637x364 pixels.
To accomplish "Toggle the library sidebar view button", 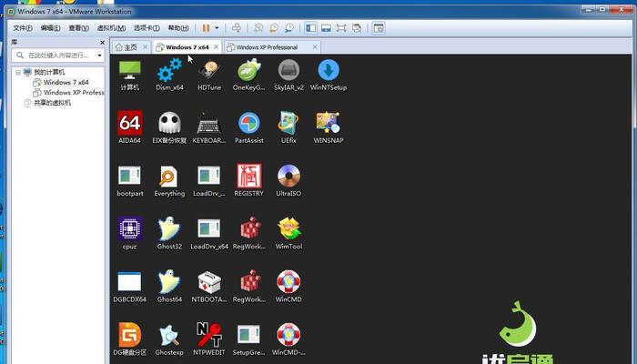I will (311, 28).
